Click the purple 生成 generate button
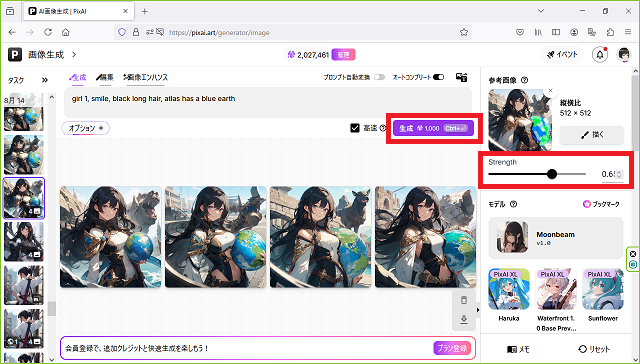 [x=433, y=128]
